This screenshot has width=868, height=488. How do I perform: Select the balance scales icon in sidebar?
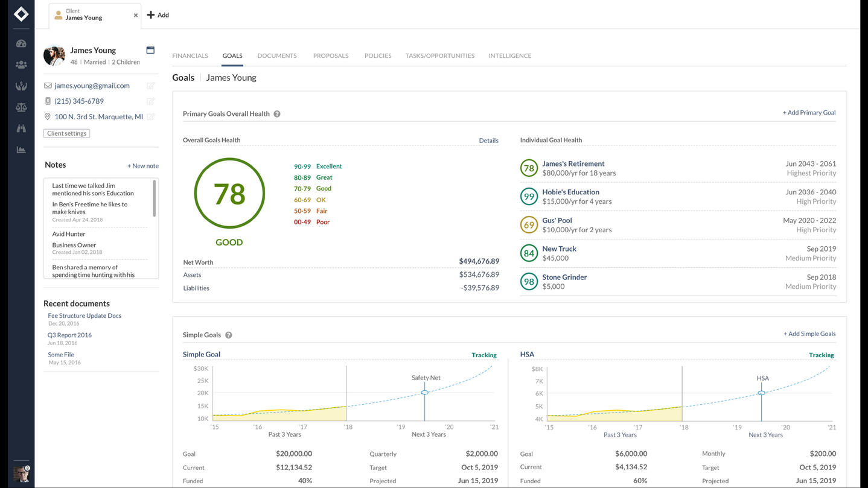pyautogui.click(x=21, y=107)
